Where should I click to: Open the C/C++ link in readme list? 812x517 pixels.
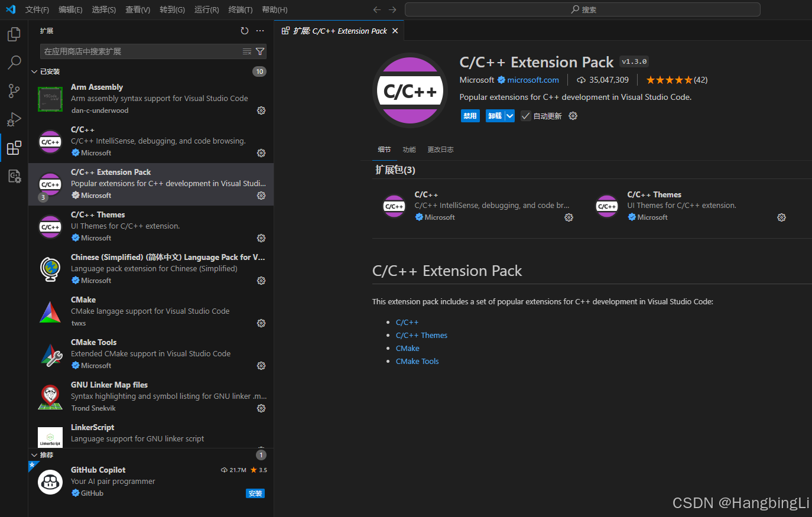[407, 322]
